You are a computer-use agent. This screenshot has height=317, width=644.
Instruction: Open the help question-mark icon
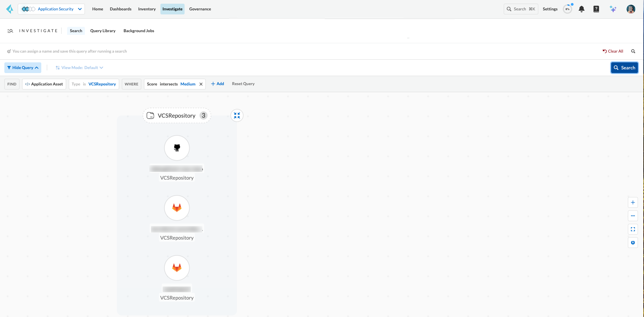(596, 9)
